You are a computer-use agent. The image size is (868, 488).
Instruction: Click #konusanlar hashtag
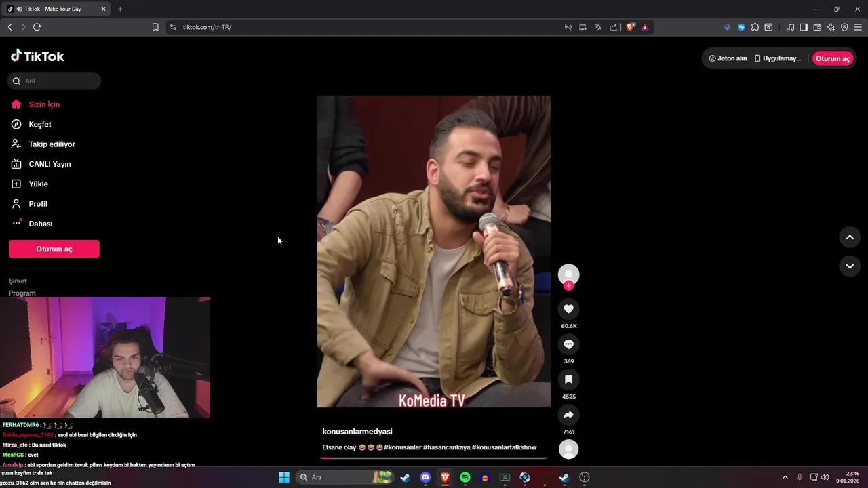tap(402, 447)
